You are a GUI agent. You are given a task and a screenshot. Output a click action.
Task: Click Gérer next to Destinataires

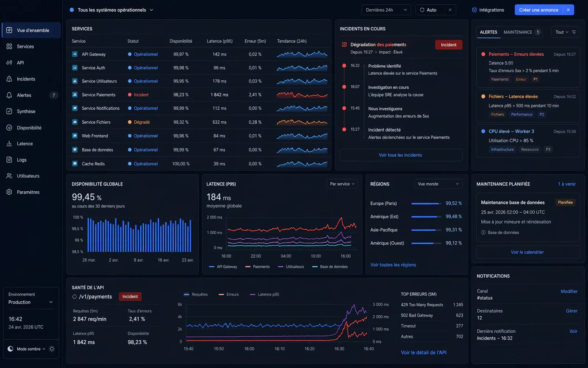click(x=571, y=311)
